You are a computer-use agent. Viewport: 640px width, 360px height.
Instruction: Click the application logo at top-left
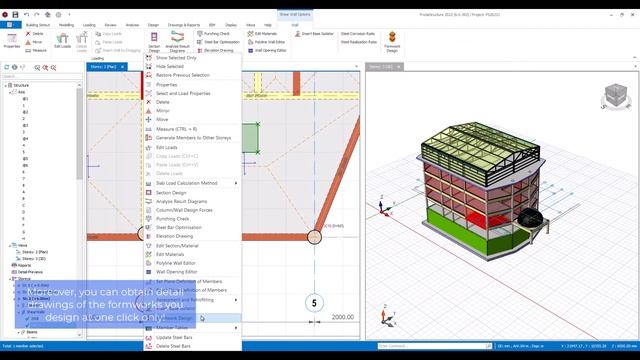click(5, 15)
